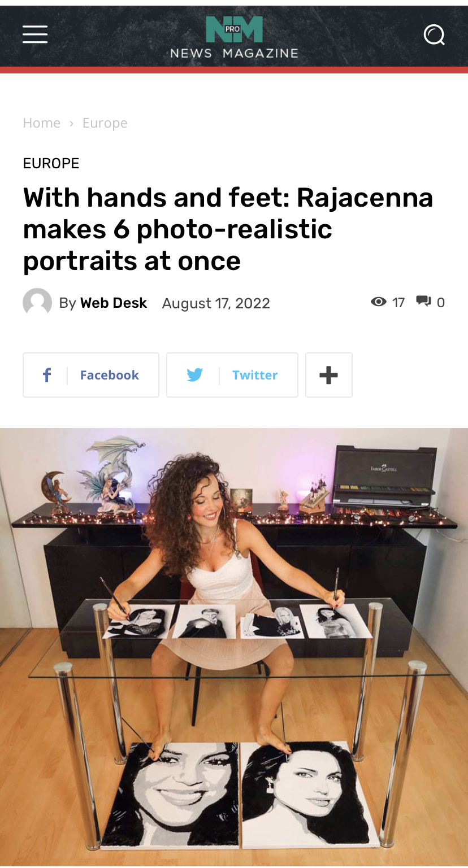Click the Facebook share label
Screen dimensions: 468x868
[x=110, y=375]
